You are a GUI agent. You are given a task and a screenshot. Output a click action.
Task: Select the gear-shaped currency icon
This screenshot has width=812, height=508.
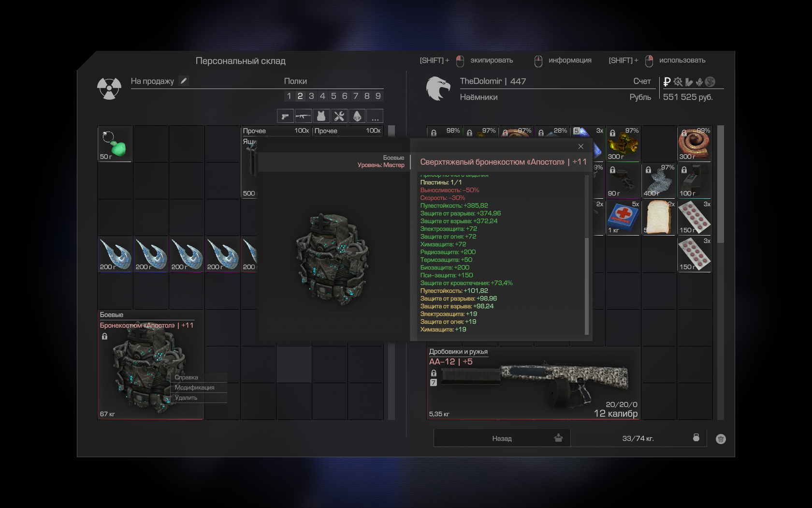pos(678,82)
